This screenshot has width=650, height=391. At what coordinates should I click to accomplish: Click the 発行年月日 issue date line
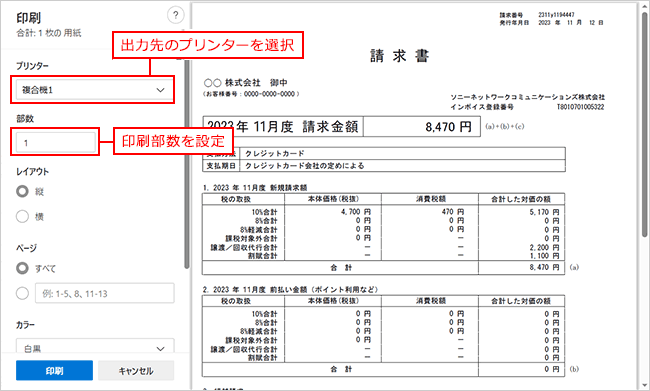pyautogui.click(x=551, y=23)
